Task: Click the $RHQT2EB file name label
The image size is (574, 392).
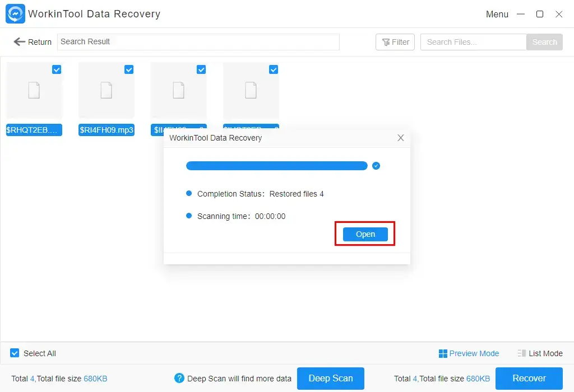Action: [34, 130]
